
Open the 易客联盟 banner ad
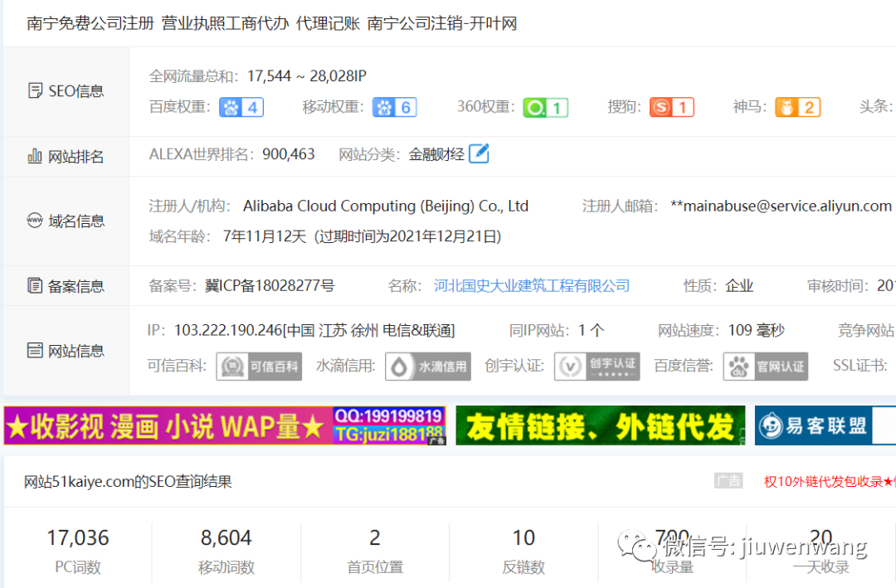[825, 425]
